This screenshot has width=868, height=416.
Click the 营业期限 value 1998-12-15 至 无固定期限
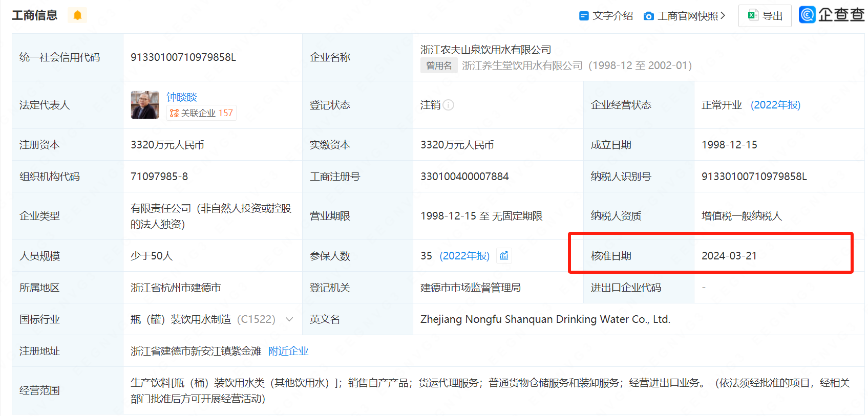pos(481,216)
